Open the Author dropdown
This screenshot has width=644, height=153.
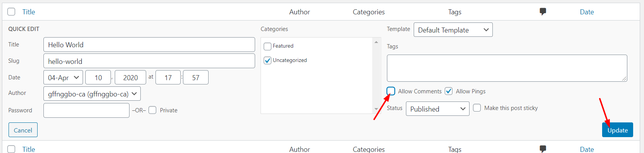[92, 94]
